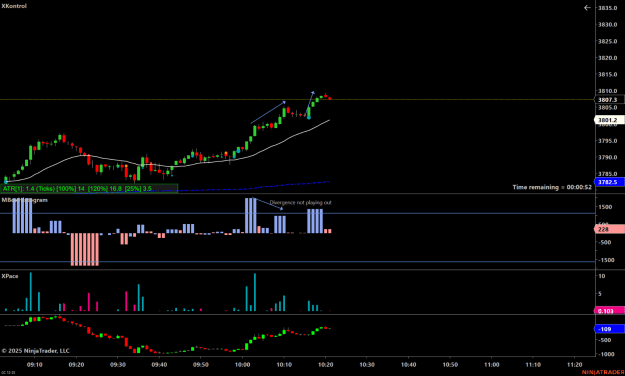Click the 10:10 time axis label
The width and height of the screenshot is (625, 376).
coord(284,364)
